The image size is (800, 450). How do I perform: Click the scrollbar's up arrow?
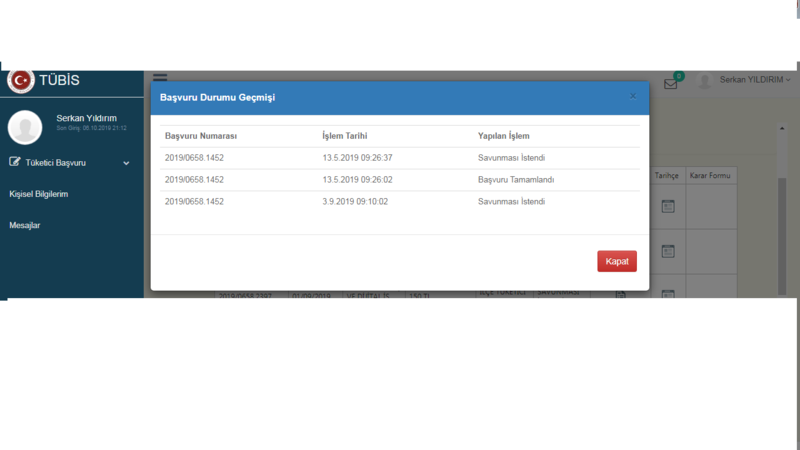click(782, 129)
